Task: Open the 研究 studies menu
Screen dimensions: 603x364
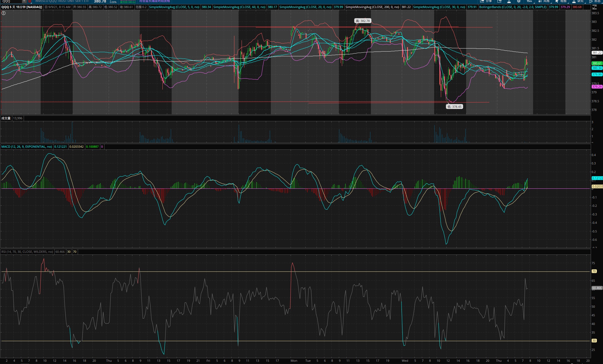Action: tap(578, 1)
